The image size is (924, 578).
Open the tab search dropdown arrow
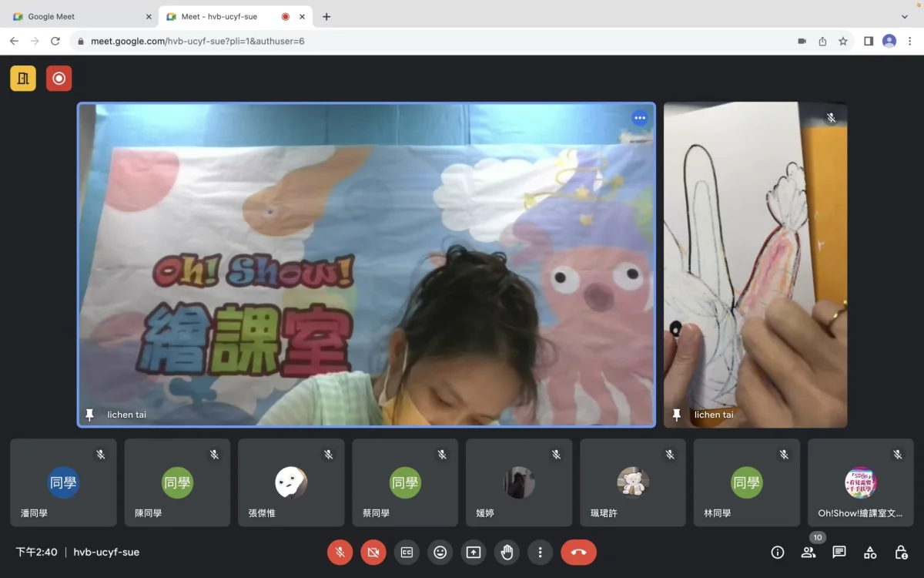(905, 16)
